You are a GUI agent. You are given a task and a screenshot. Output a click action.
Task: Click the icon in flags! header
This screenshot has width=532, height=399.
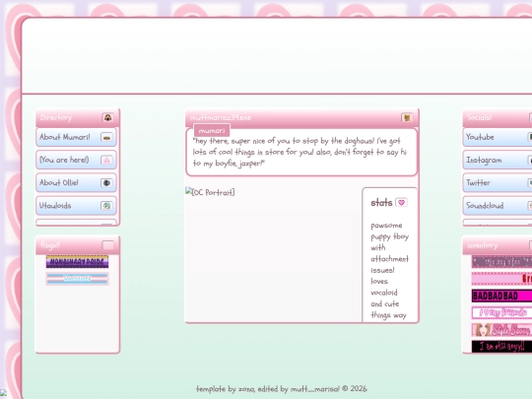108,245
